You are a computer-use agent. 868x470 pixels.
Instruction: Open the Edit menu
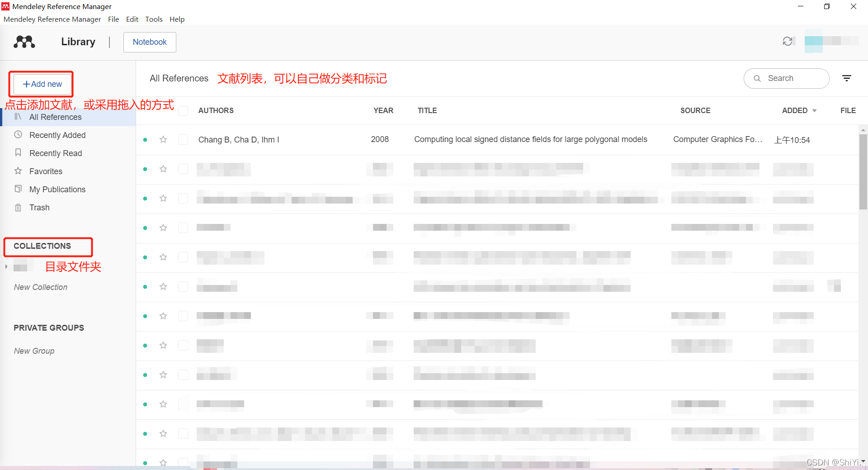click(x=132, y=19)
